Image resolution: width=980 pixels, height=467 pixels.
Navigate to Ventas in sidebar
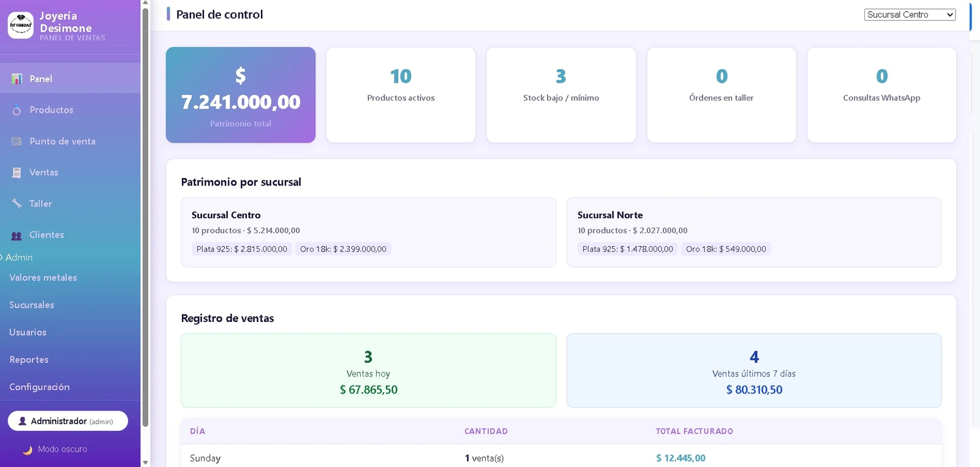coord(70,173)
